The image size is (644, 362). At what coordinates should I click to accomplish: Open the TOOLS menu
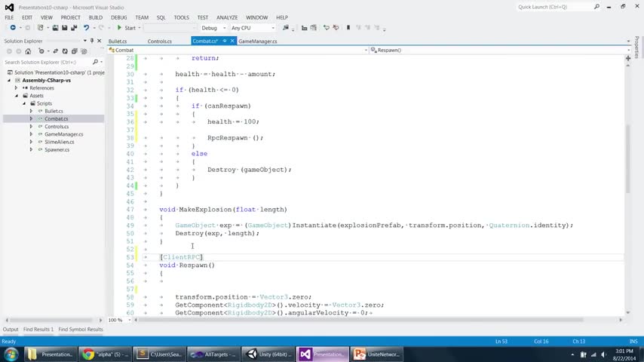pyautogui.click(x=181, y=17)
